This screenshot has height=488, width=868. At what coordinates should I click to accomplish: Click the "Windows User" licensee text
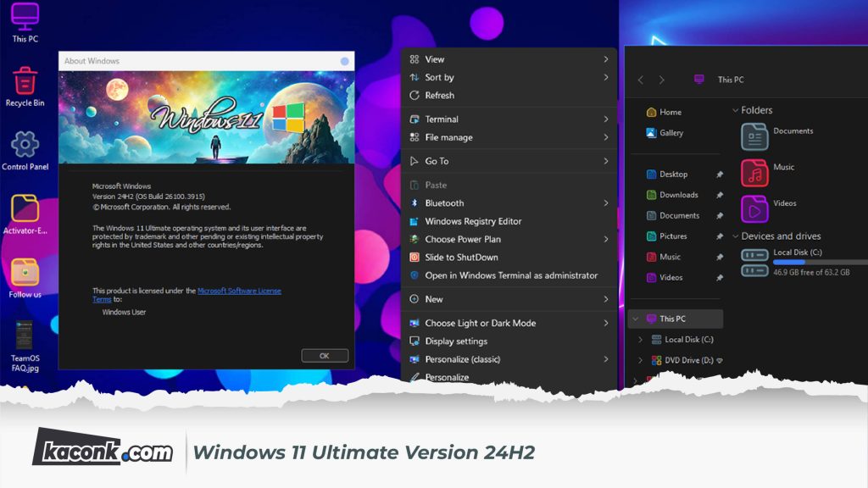click(x=124, y=312)
